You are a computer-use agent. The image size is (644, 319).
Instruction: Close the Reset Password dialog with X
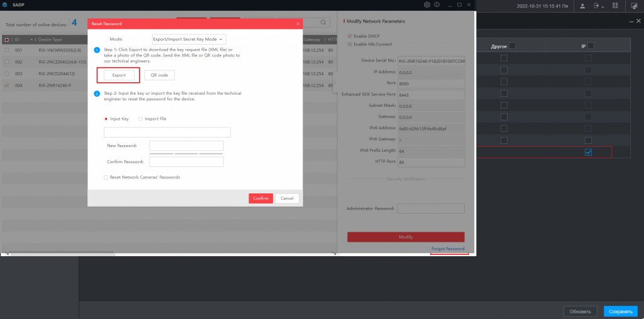(297, 23)
